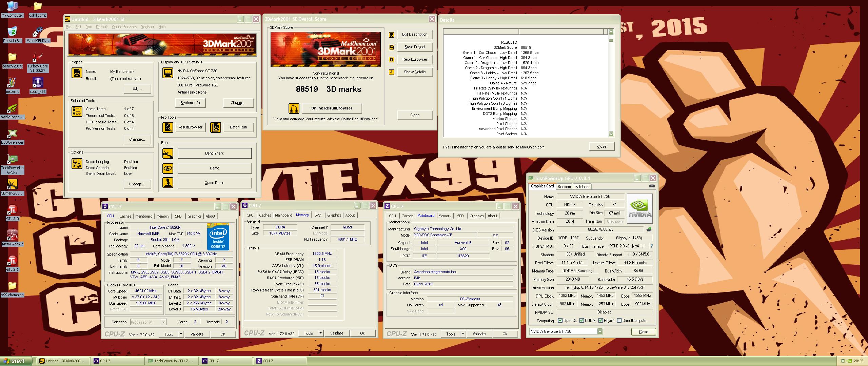Expand Tools dropdown arrow in CPU window

pos(181,334)
